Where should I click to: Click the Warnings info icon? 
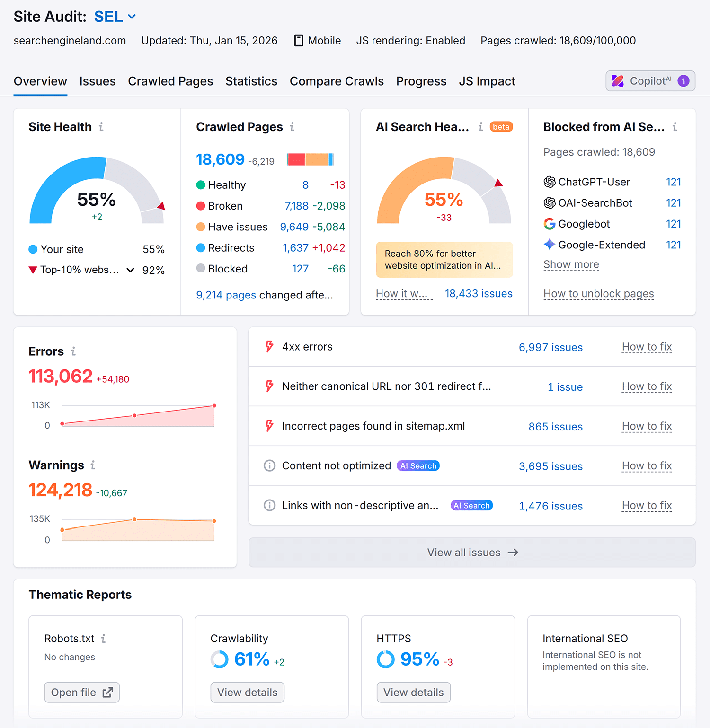(x=93, y=465)
